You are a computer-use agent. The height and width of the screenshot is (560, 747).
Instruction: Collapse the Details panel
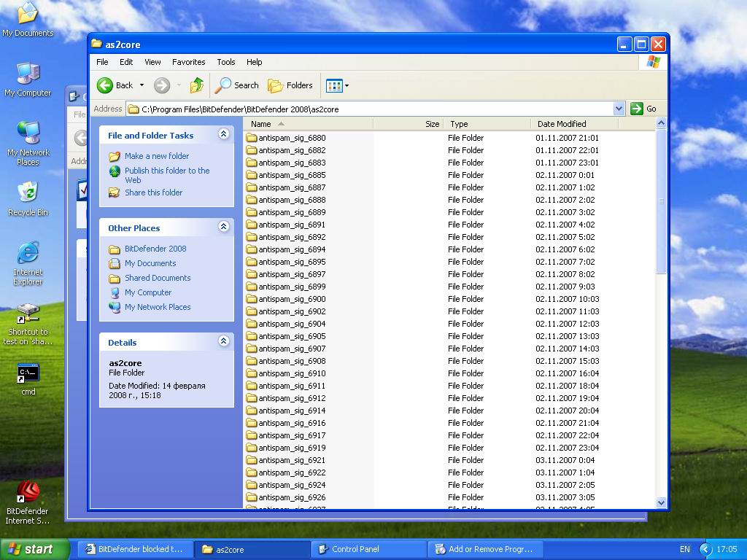(223, 341)
